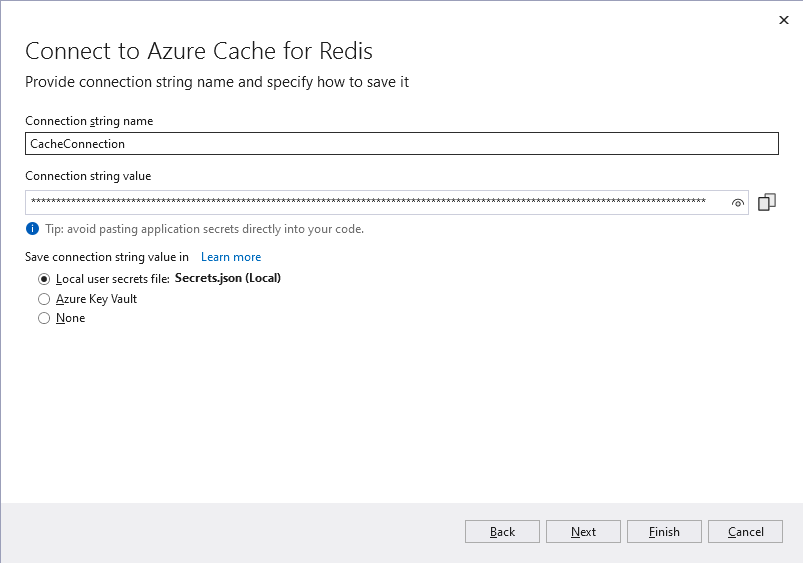Focus the CacheConnection name text field
The width and height of the screenshot is (803, 563).
[401, 144]
